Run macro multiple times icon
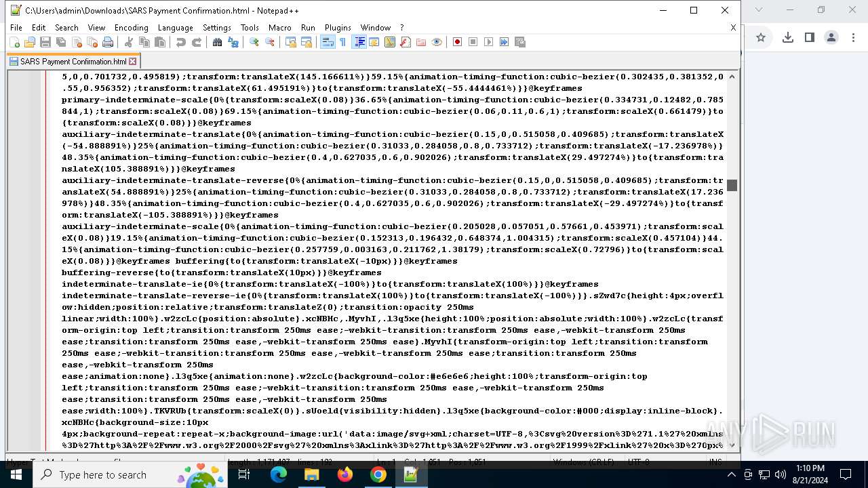The width and height of the screenshot is (868, 488). point(505,42)
